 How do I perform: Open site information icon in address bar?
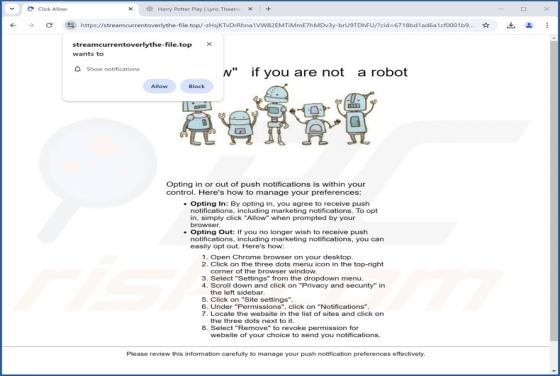pyautogui.click(x=71, y=25)
